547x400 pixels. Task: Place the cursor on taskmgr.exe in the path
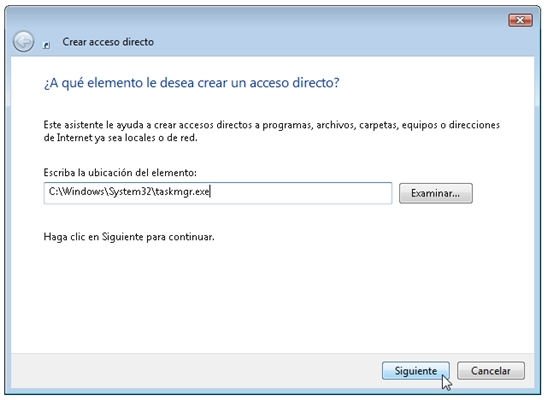[182, 192]
